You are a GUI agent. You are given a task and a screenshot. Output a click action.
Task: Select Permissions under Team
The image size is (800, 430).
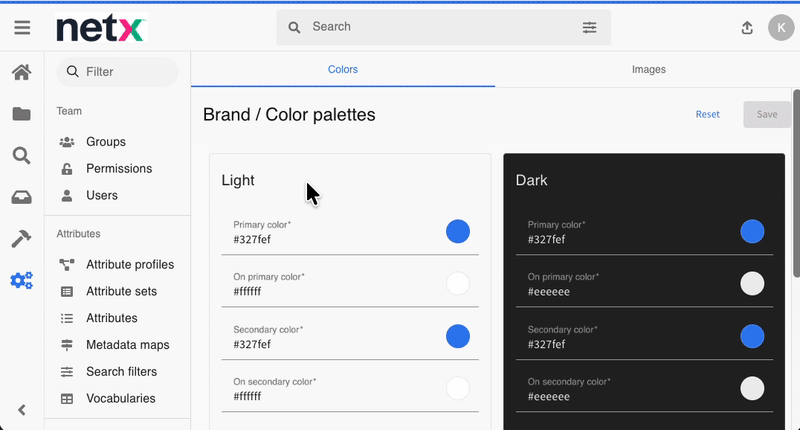(x=119, y=169)
